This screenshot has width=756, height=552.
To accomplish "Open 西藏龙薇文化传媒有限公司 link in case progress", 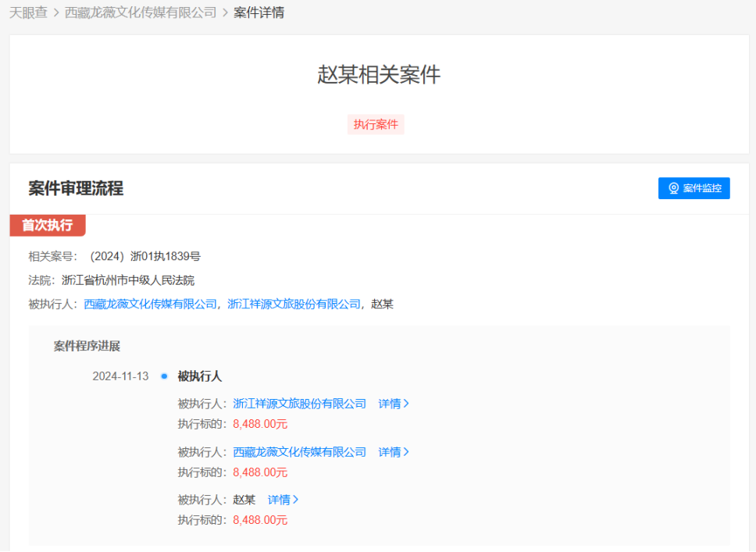I will 299,452.
